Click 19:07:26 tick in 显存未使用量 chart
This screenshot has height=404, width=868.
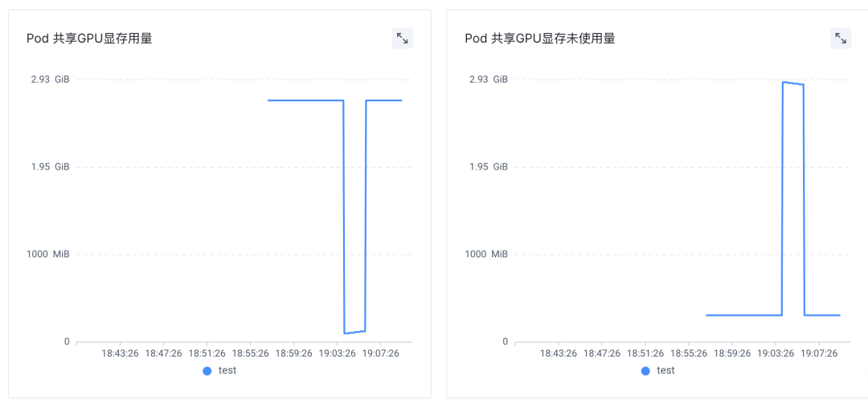click(819, 353)
